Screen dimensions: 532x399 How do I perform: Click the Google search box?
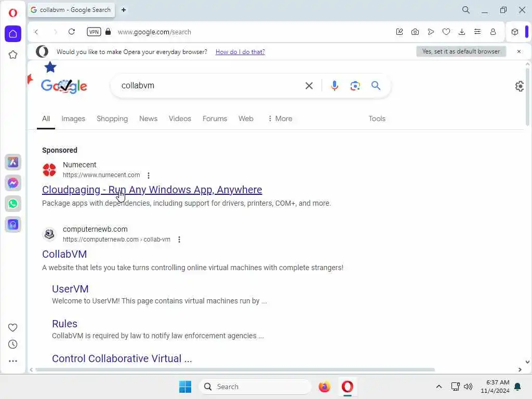tap(210, 86)
